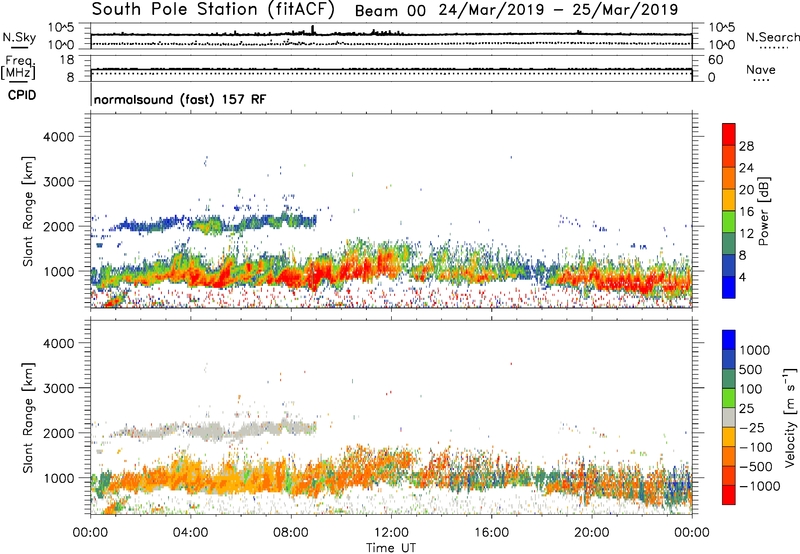800x554 pixels.
Task: Click red Power color bar segment above 28
Action: (729, 134)
